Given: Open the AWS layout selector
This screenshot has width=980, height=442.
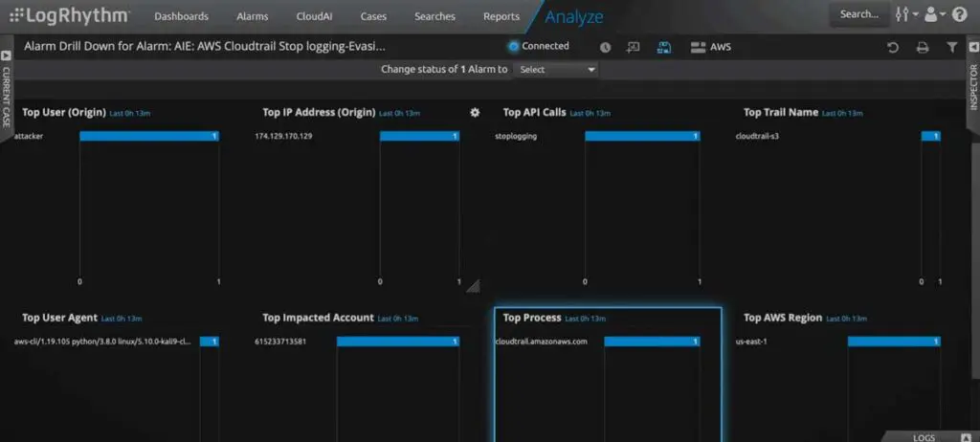Looking at the screenshot, I should click(x=711, y=48).
